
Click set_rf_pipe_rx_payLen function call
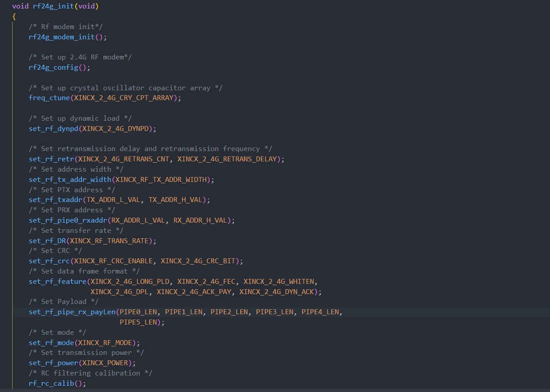pos(72,312)
